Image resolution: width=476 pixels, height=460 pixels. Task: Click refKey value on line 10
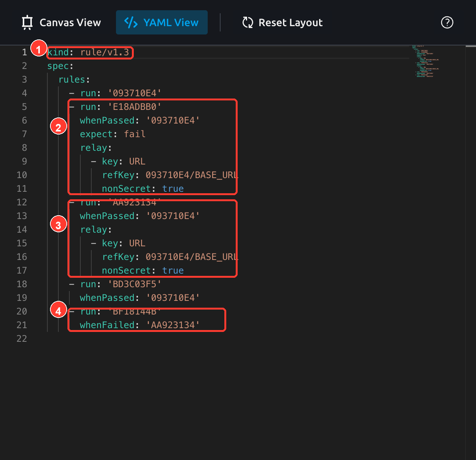coord(192,175)
